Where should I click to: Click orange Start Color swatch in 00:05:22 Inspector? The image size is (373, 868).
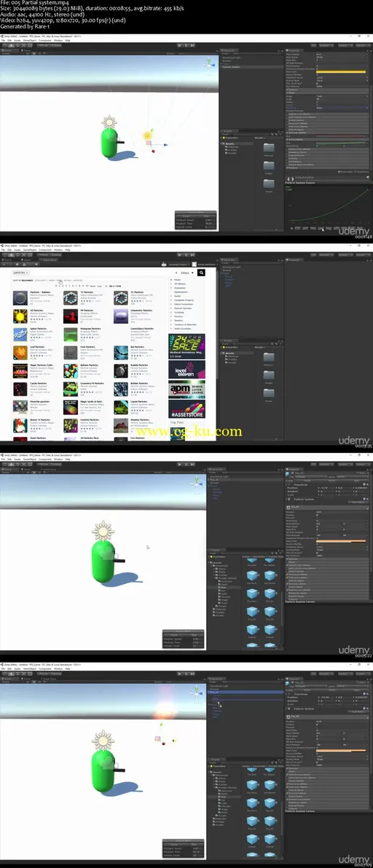[341, 540]
